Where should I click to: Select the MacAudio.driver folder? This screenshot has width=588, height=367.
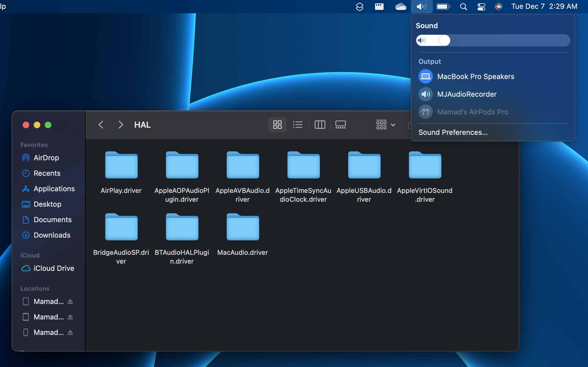tap(242, 227)
